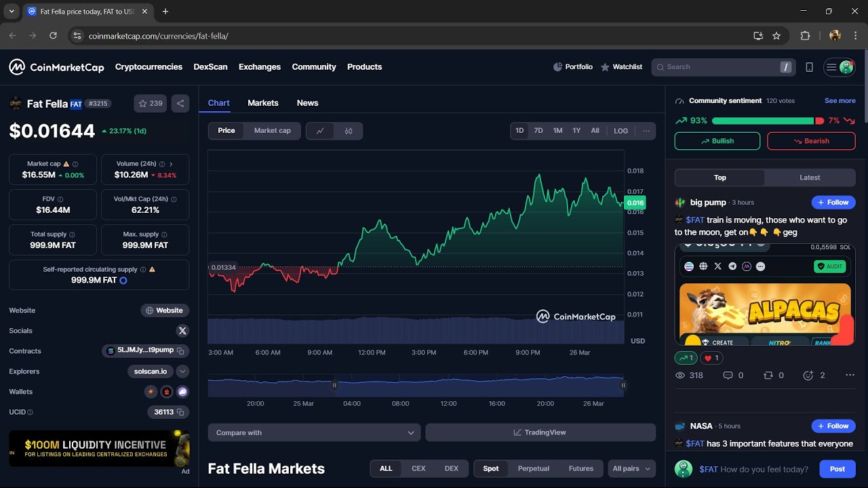Click the header Search field
This screenshot has width=868, height=488.
coord(724,67)
